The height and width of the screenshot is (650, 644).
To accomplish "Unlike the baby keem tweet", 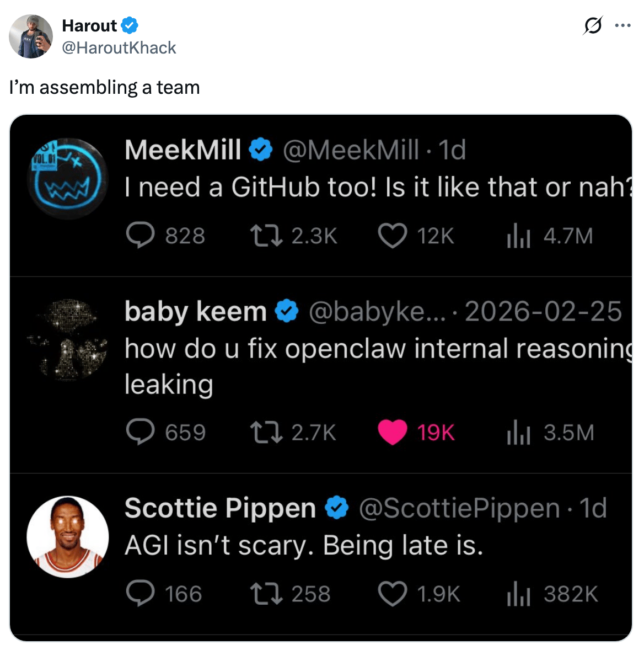I will (x=392, y=432).
